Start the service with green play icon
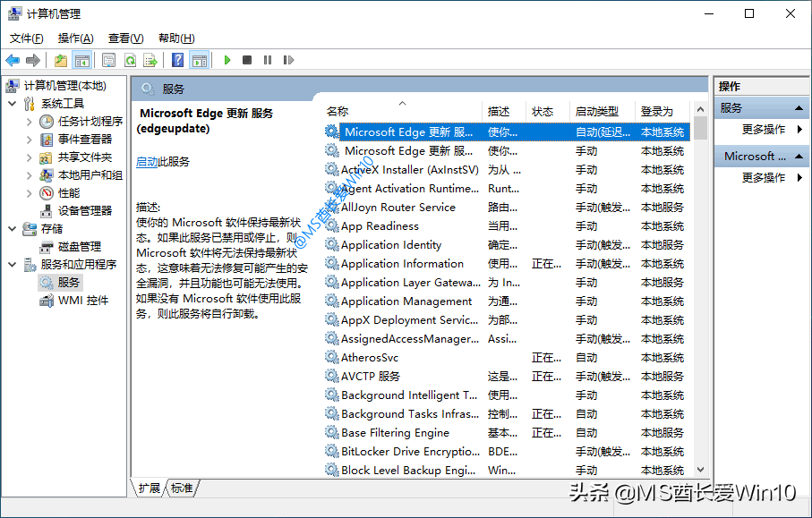The width and height of the screenshot is (812, 518). click(227, 61)
